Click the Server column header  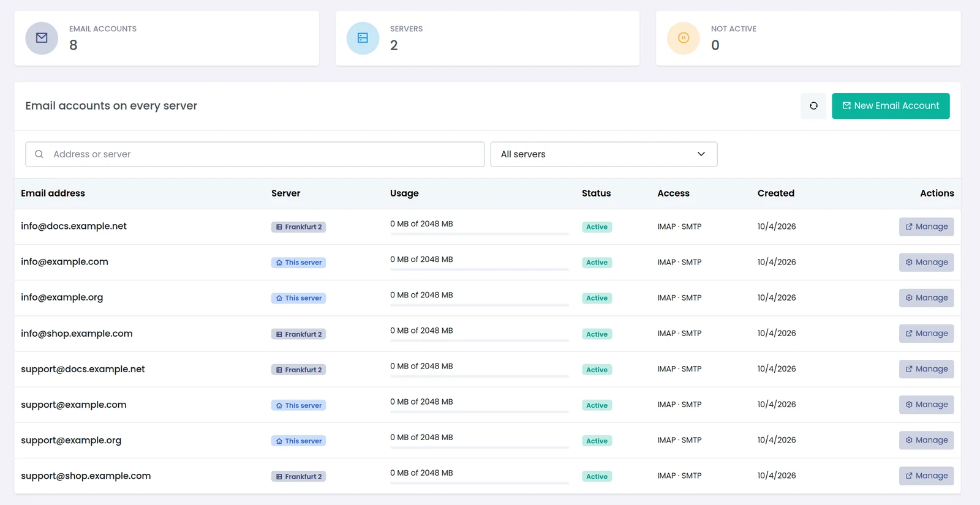pyautogui.click(x=285, y=193)
